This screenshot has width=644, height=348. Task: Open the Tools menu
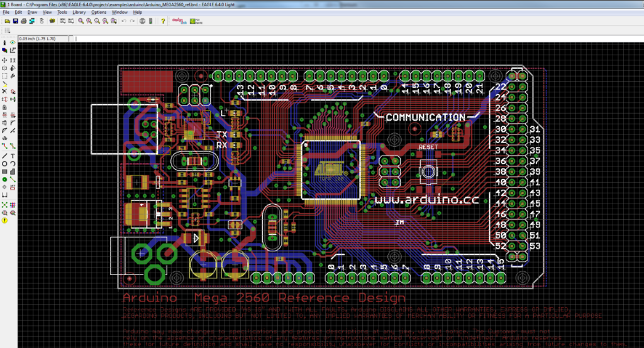[62, 13]
